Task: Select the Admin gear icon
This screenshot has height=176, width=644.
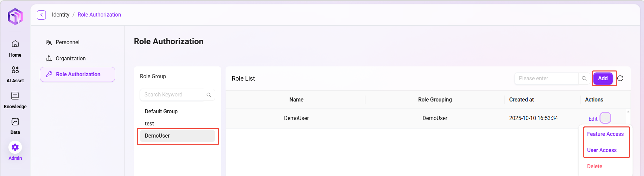Action: click(15, 147)
